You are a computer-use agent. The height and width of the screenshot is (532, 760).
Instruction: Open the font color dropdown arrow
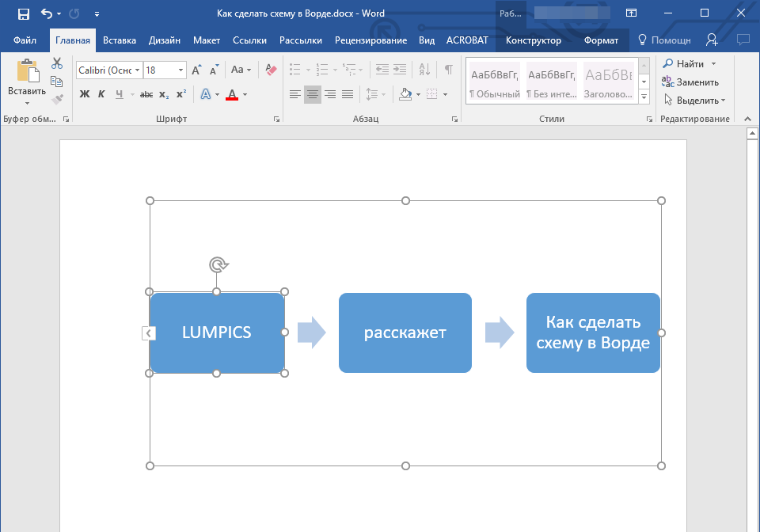(x=245, y=94)
